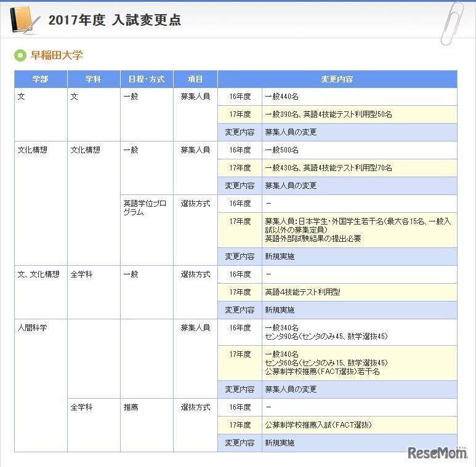Click 募集人員 in the 人間科学 row
The height and width of the screenshot is (467, 476).
click(x=195, y=328)
